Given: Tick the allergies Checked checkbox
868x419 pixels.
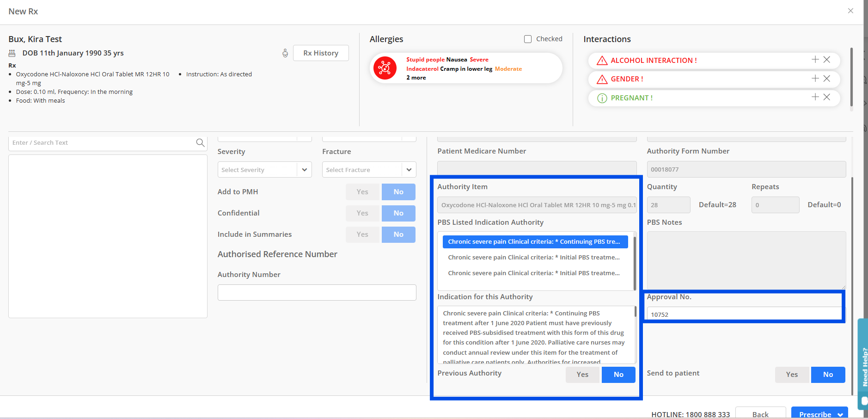Looking at the screenshot, I should click(528, 39).
